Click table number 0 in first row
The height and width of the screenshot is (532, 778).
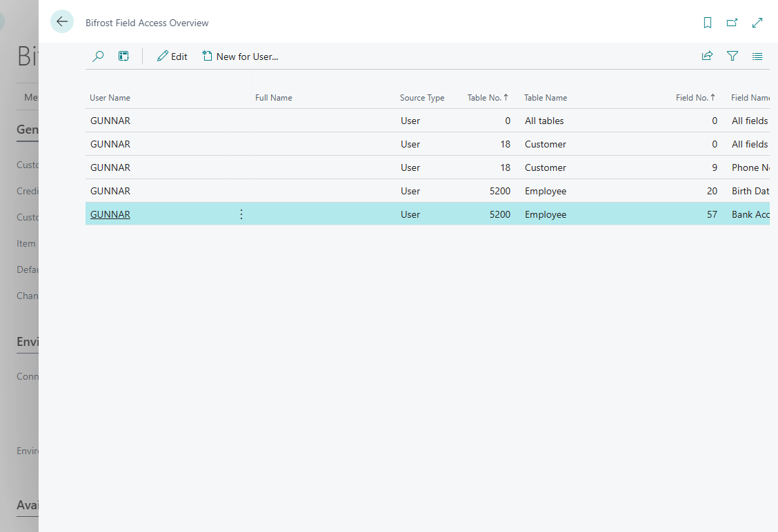508,121
